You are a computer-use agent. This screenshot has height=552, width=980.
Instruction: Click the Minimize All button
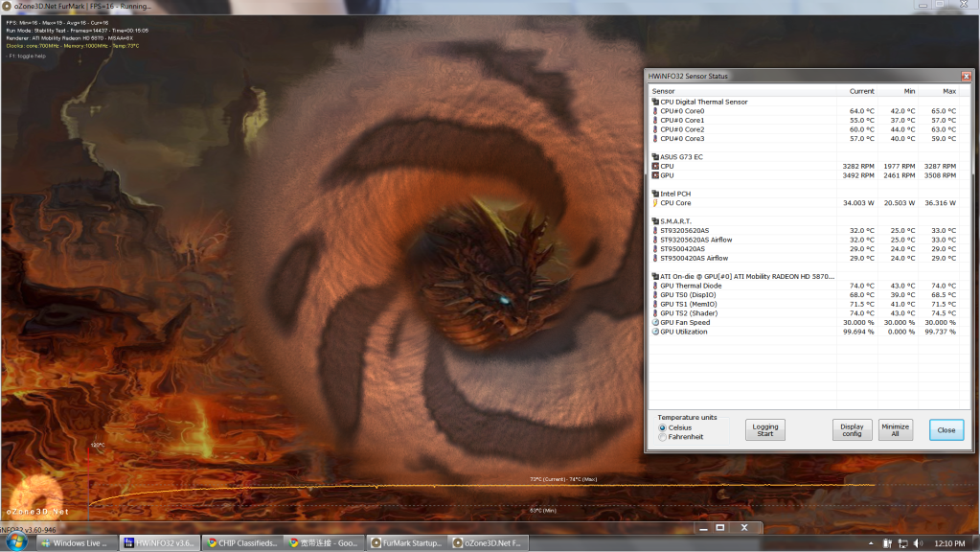895,430
